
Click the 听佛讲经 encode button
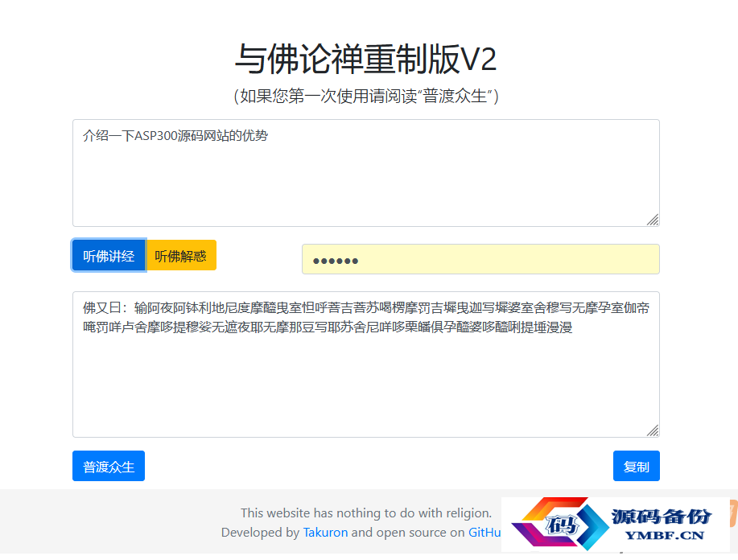[x=109, y=256]
